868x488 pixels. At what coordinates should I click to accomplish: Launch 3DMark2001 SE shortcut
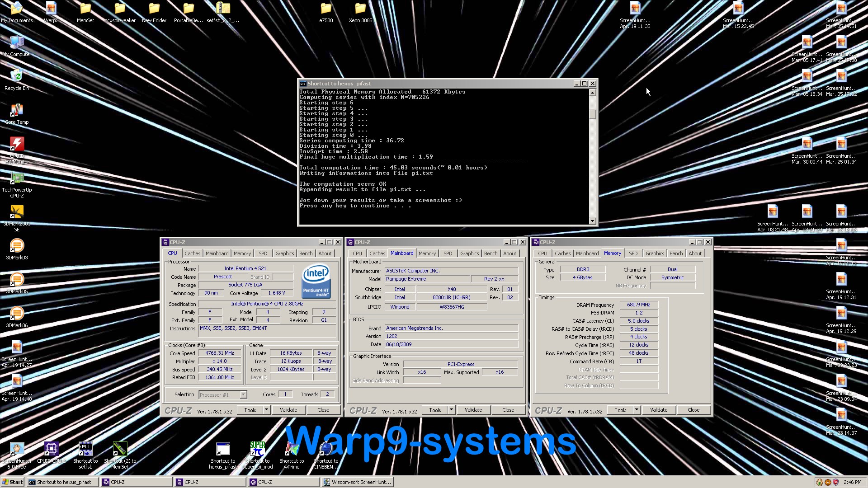pos(17,218)
